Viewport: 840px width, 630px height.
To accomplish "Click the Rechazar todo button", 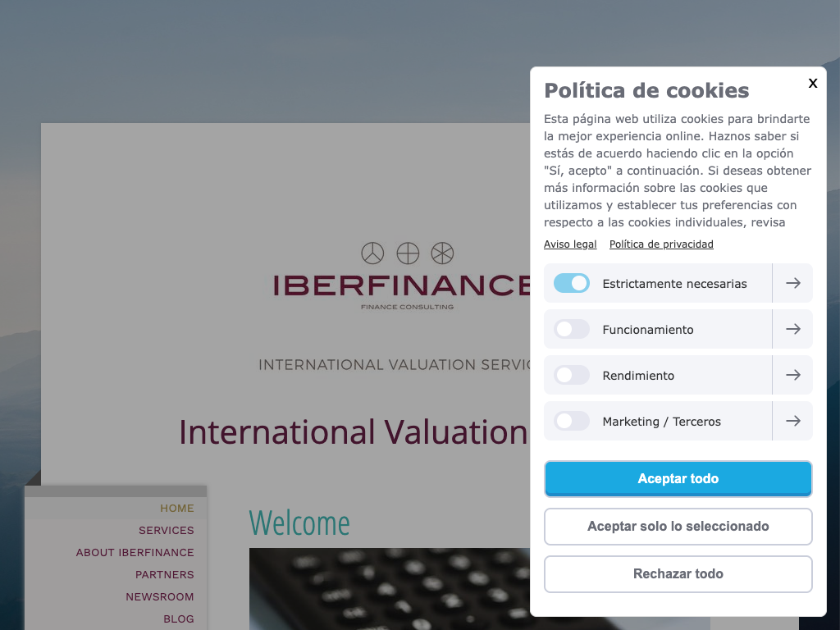I will [678, 574].
